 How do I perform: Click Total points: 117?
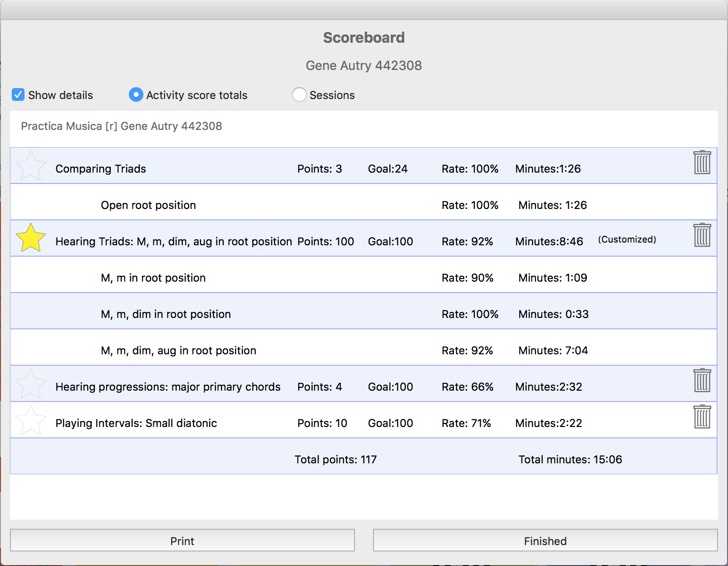[x=335, y=460]
